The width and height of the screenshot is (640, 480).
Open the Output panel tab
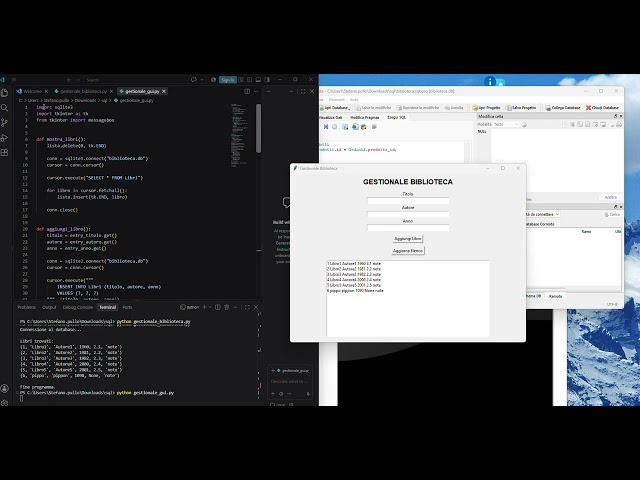49,307
